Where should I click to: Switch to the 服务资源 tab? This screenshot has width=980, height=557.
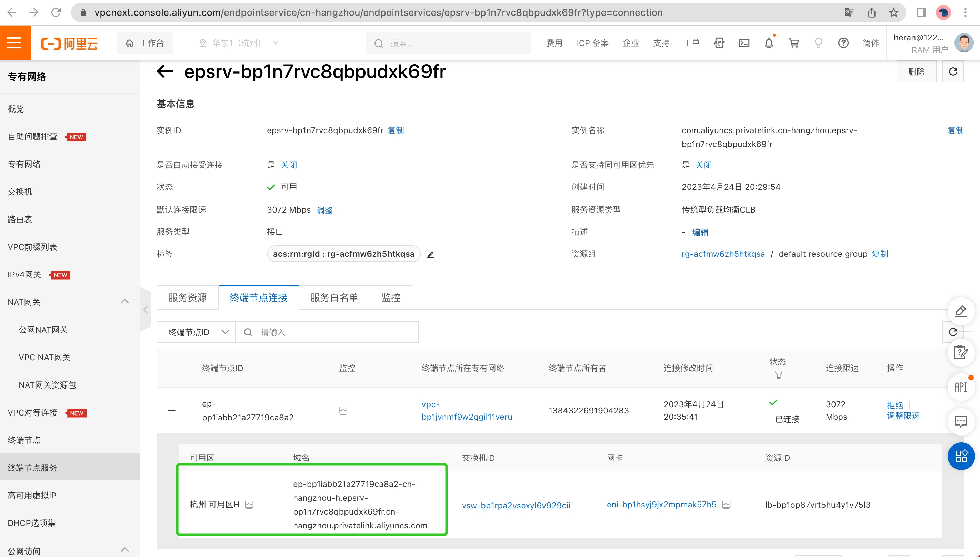187,297
